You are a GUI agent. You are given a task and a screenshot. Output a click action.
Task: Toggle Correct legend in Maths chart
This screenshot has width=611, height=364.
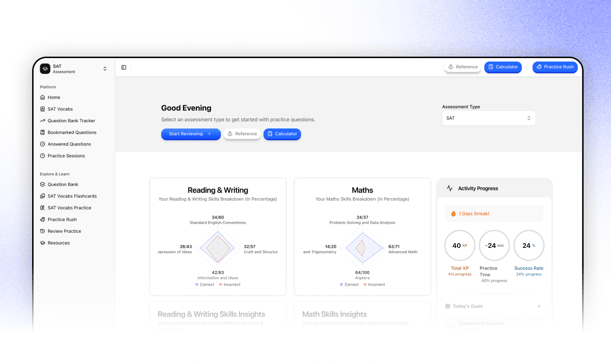point(349,285)
